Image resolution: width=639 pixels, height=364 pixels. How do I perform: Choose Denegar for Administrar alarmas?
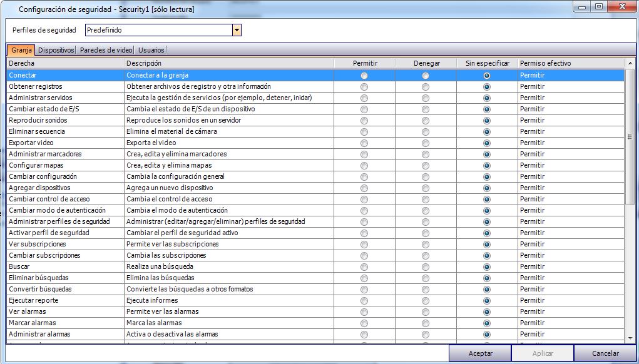coord(426,335)
